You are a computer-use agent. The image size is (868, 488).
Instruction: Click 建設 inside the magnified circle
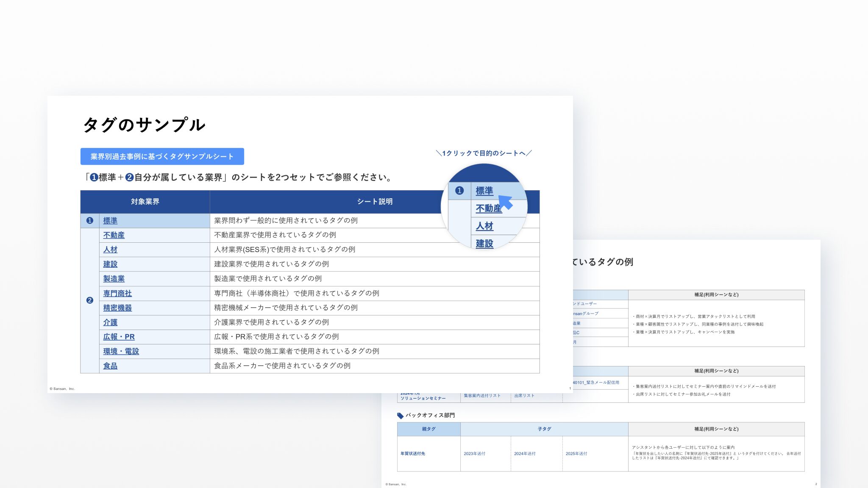tap(484, 244)
